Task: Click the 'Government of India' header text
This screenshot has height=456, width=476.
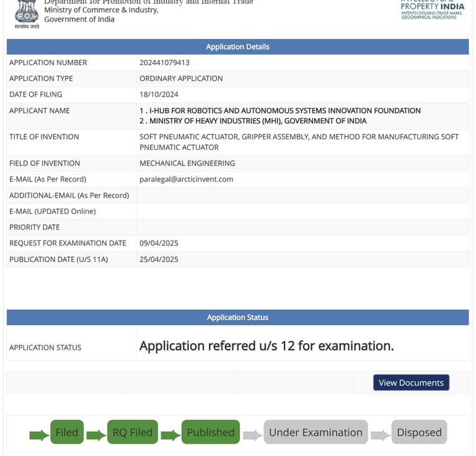Action: tap(79, 19)
